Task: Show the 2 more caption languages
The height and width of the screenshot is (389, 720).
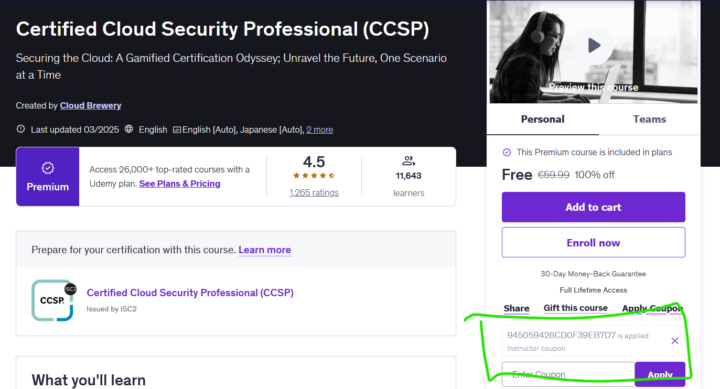Action: (x=320, y=130)
